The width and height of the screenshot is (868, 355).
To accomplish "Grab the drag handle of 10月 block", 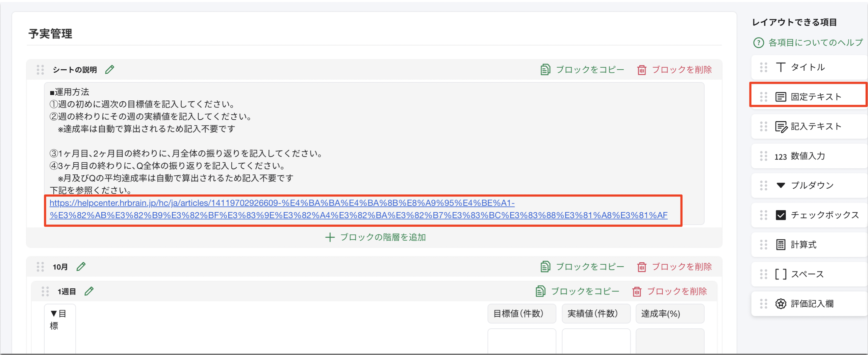I will coord(40,267).
